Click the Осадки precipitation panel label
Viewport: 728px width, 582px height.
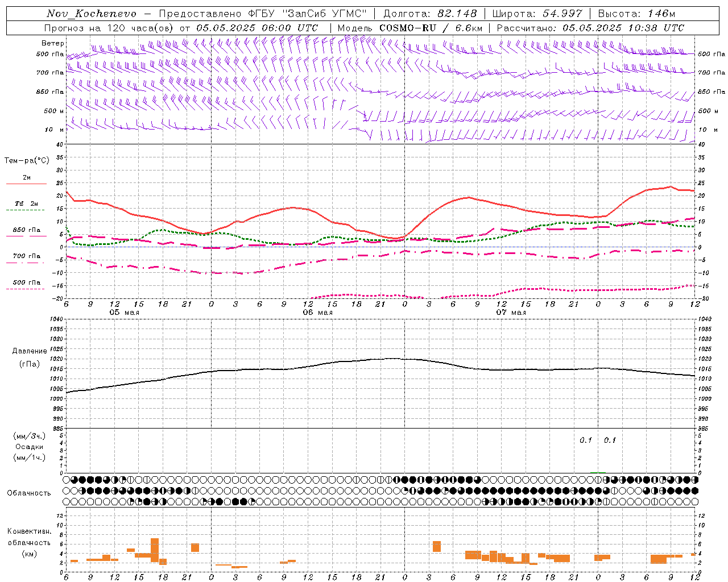(30, 447)
